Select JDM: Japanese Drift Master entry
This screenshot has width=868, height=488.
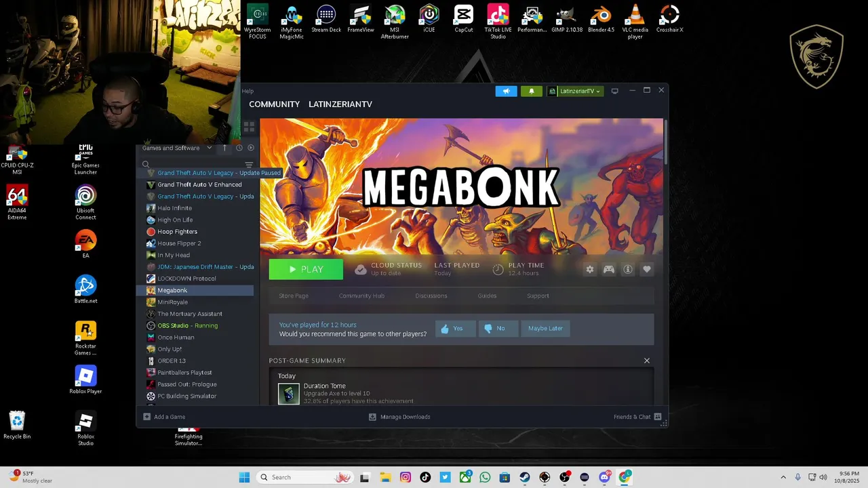point(195,267)
